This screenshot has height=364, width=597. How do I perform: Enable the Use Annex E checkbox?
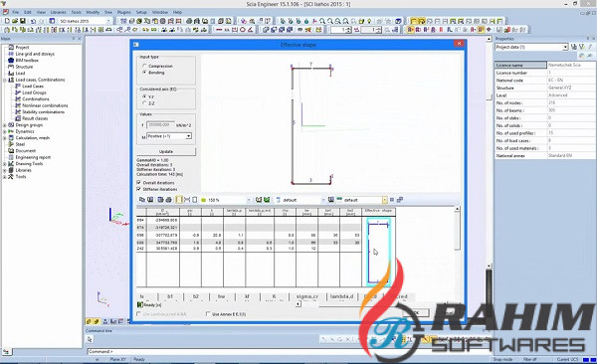coord(208,313)
